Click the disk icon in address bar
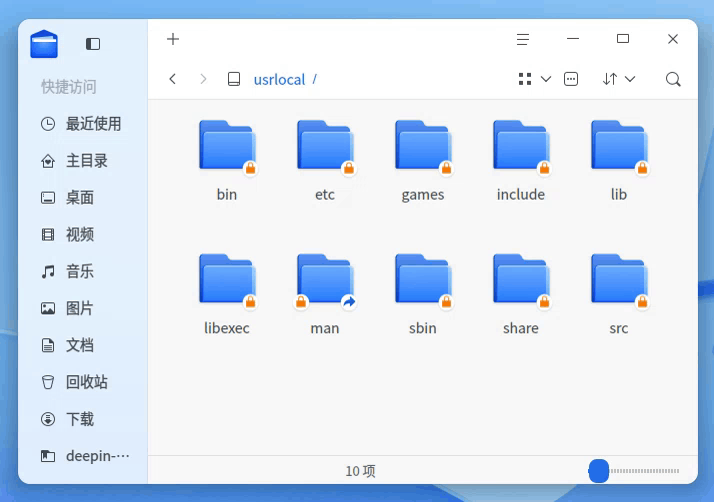 pos(234,79)
